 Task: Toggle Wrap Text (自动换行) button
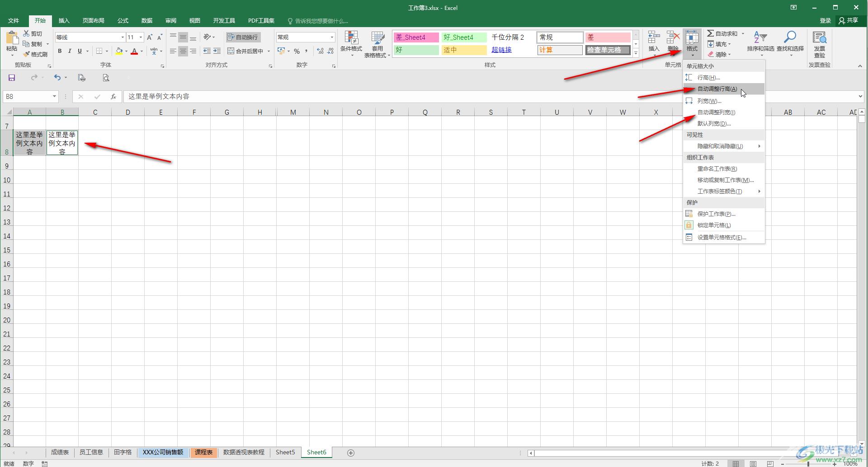click(x=243, y=37)
